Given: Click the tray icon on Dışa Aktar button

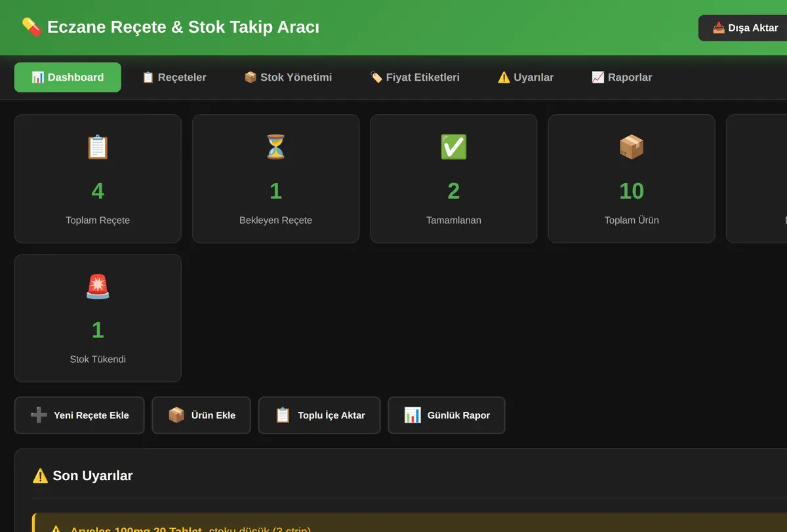Looking at the screenshot, I should (x=719, y=28).
